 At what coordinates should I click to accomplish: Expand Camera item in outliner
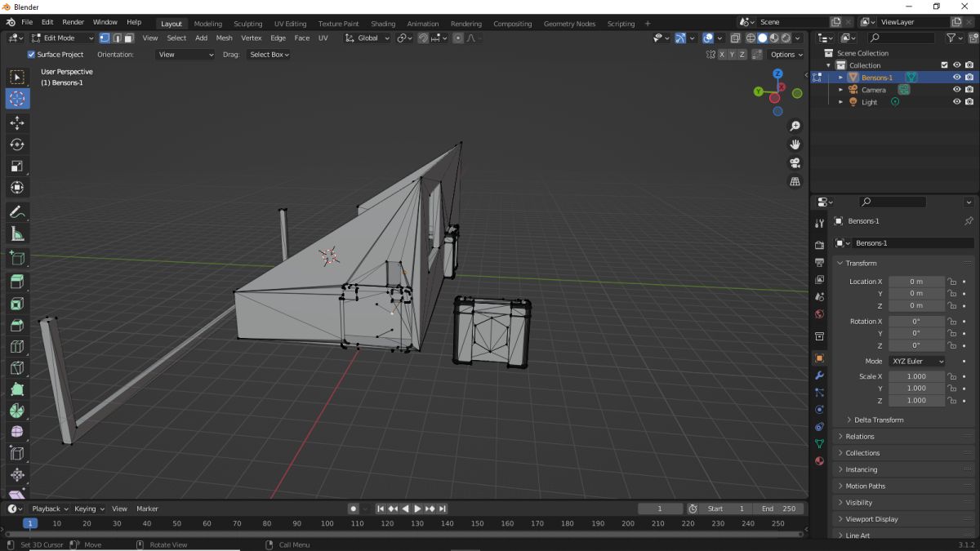pyautogui.click(x=841, y=90)
